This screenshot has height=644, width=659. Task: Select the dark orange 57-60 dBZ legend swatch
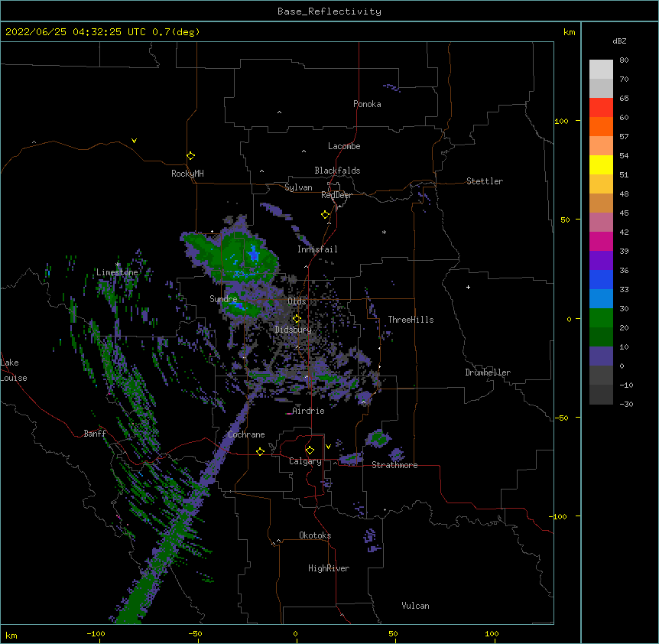coord(601,126)
